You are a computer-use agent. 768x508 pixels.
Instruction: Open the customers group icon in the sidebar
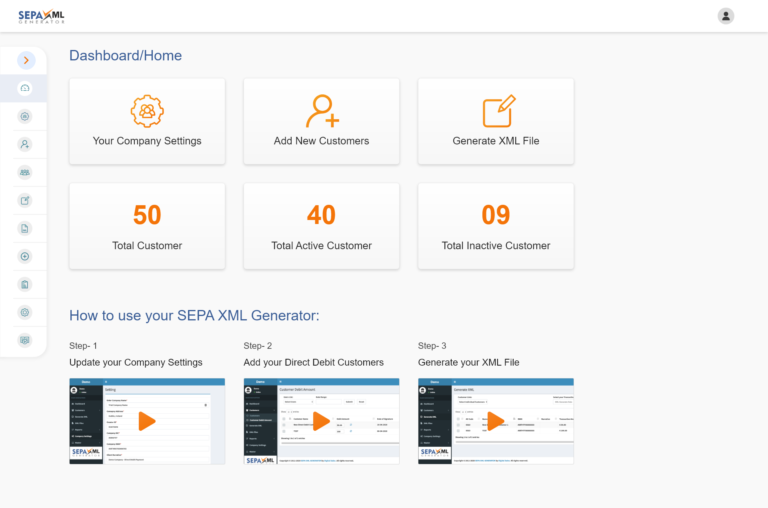click(x=24, y=172)
